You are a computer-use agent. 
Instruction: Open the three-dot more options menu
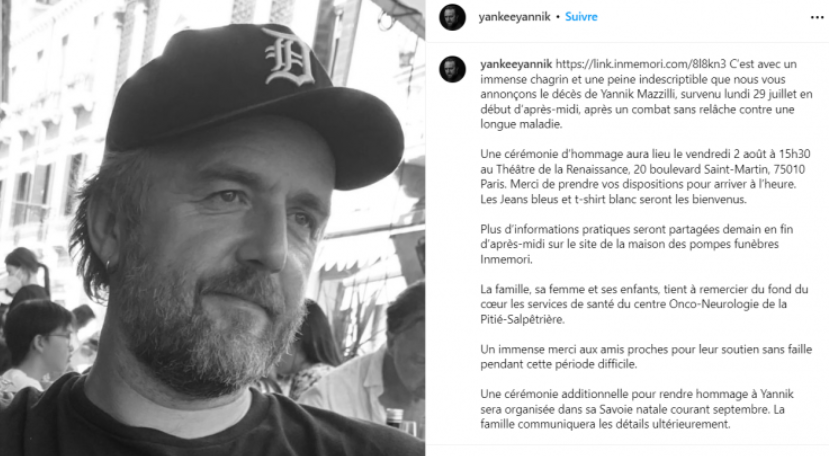pyautogui.click(x=817, y=17)
